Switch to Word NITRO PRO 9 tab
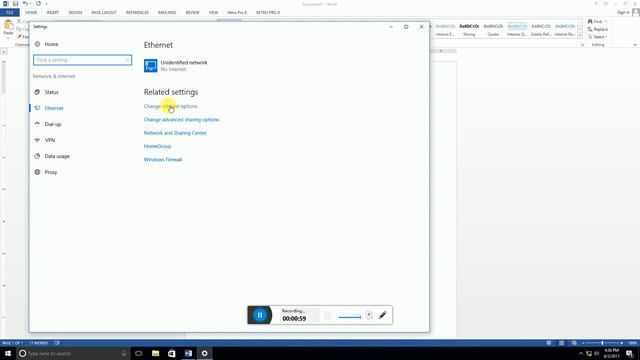 (268, 13)
